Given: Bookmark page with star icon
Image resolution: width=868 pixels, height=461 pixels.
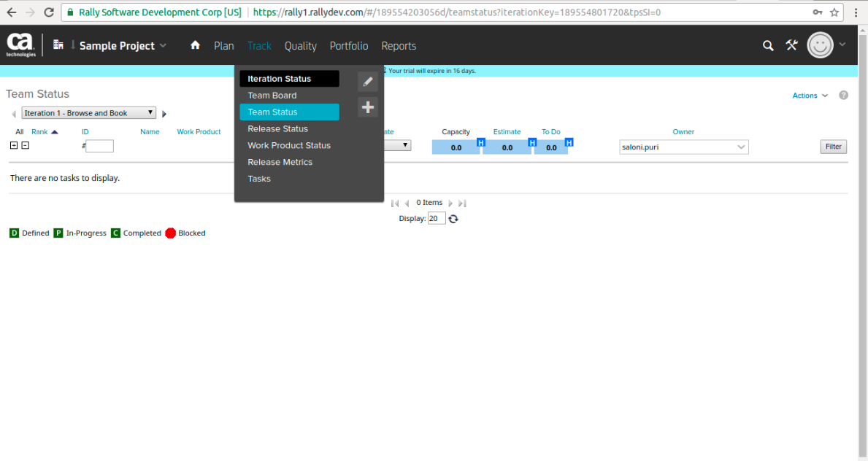Looking at the screenshot, I should point(834,12).
